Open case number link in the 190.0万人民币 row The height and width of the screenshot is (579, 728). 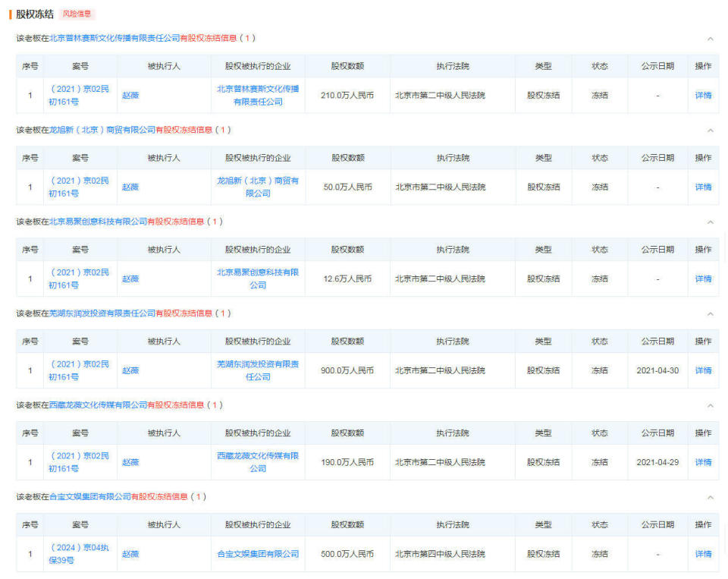point(78,462)
